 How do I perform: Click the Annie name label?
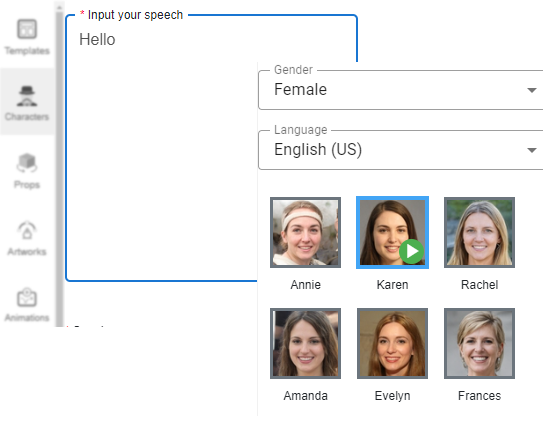coord(305,285)
